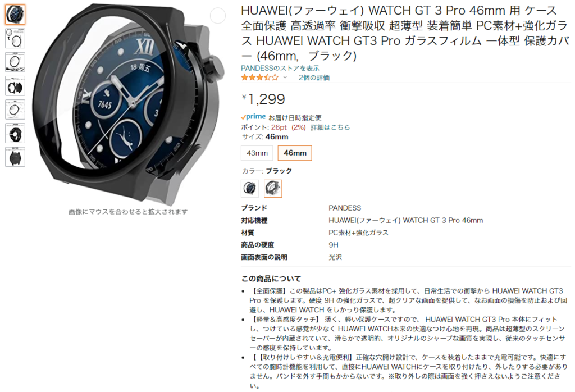575x392 pixels.
Task: Select the black case color swatch
Action: (273, 189)
